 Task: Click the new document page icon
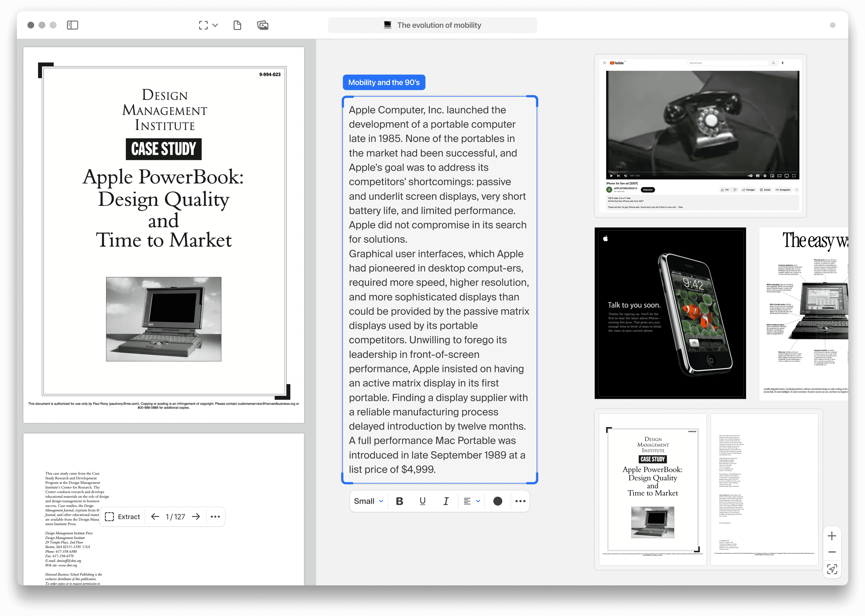click(237, 25)
